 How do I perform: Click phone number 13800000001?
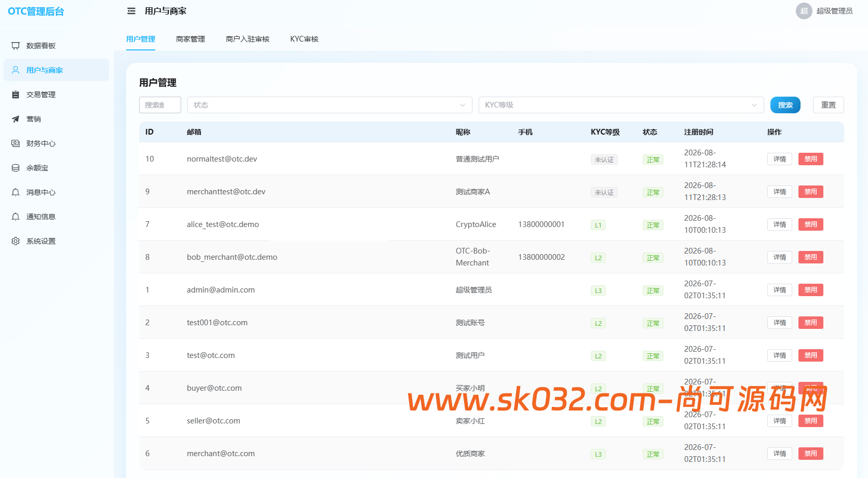coord(541,224)
